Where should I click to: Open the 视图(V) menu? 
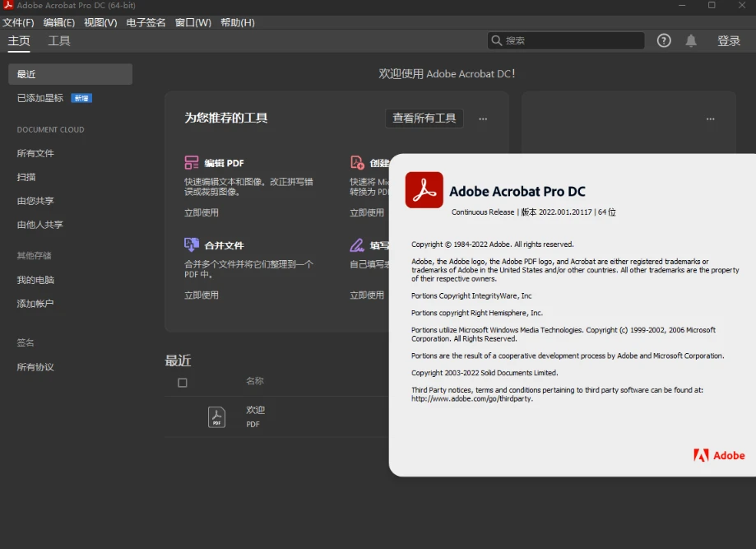click(100, 23)
